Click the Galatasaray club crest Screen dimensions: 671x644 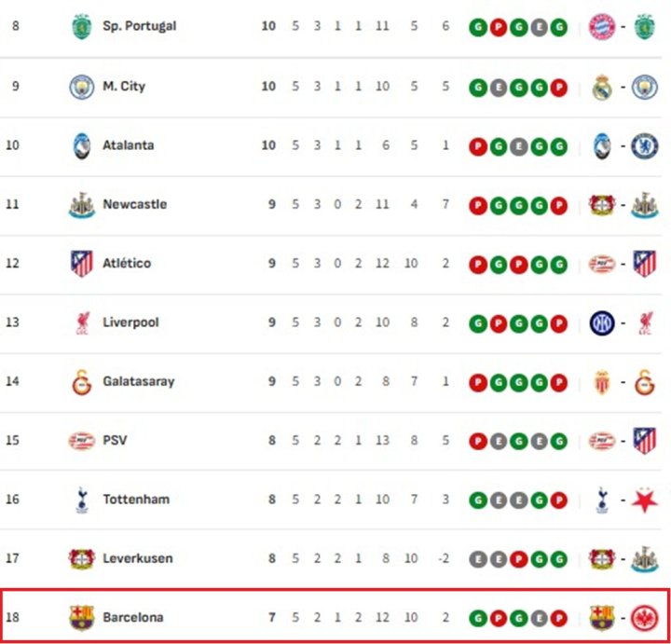(x=82, y=382)
